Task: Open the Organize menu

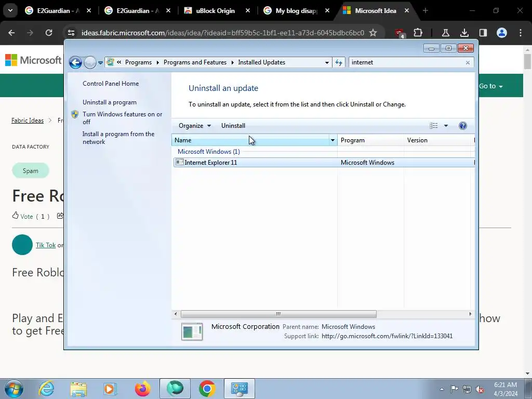Action: pyautogui.click(x=194, y=126)
